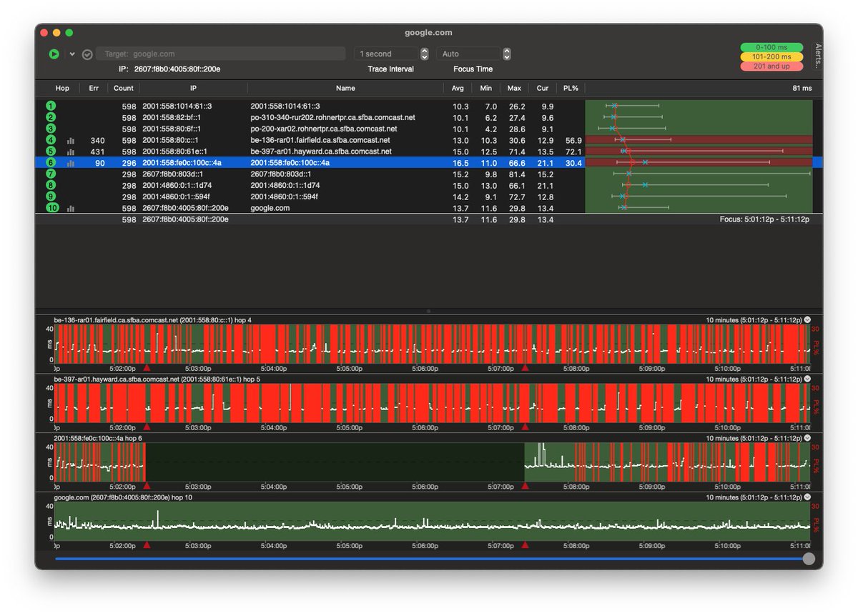The image size is (858, 616).
Task: Click the 5:07 red marker in hop 6 graph
Action: (x=526, y=486)
